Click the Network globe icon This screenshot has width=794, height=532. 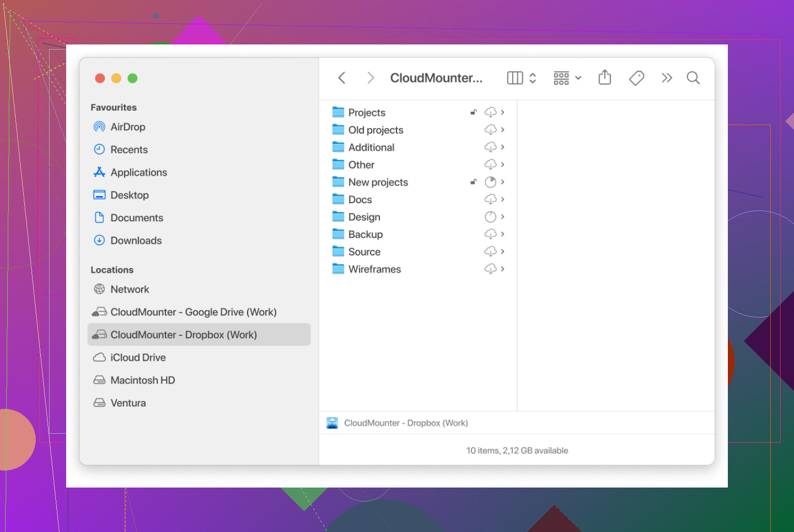pos(99,289)
